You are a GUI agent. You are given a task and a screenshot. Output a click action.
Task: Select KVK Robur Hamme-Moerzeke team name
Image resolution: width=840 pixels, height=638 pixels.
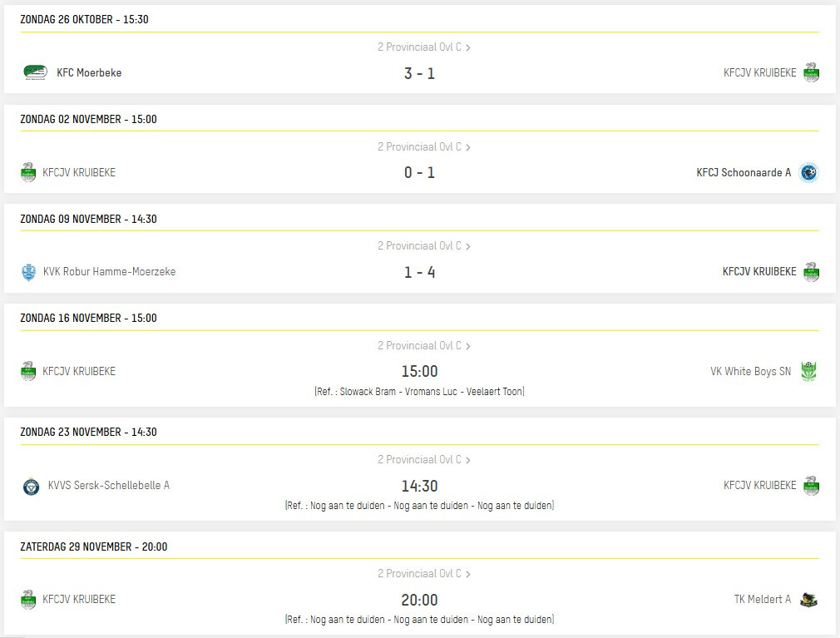(109, 271)
